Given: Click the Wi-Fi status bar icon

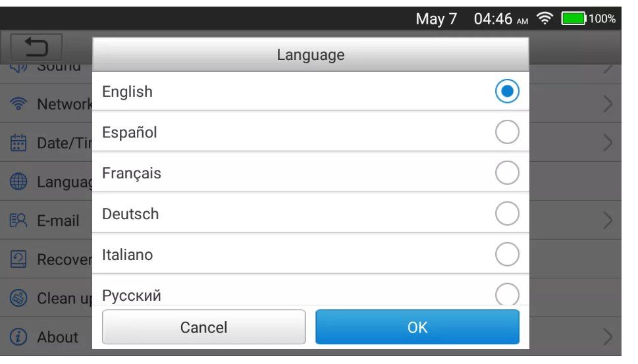Looking at the screenshot, I should [545, 19].
